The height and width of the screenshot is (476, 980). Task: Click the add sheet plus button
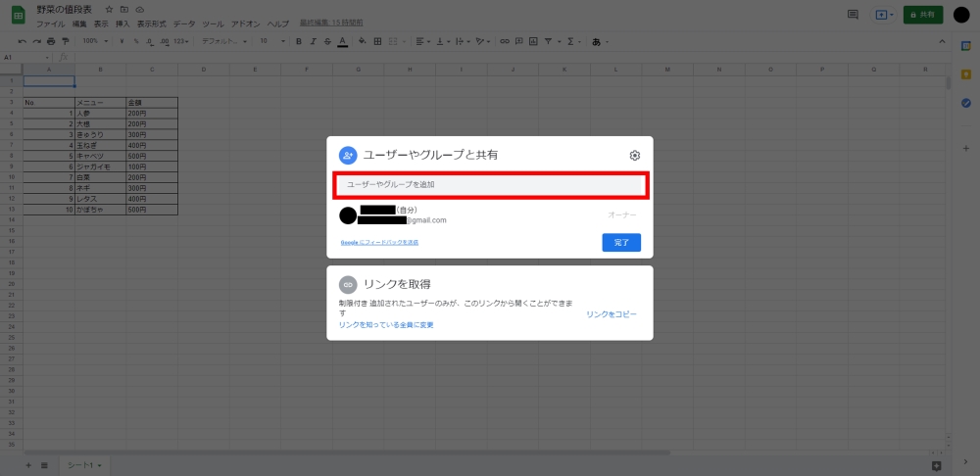click(x=28, y=465)
